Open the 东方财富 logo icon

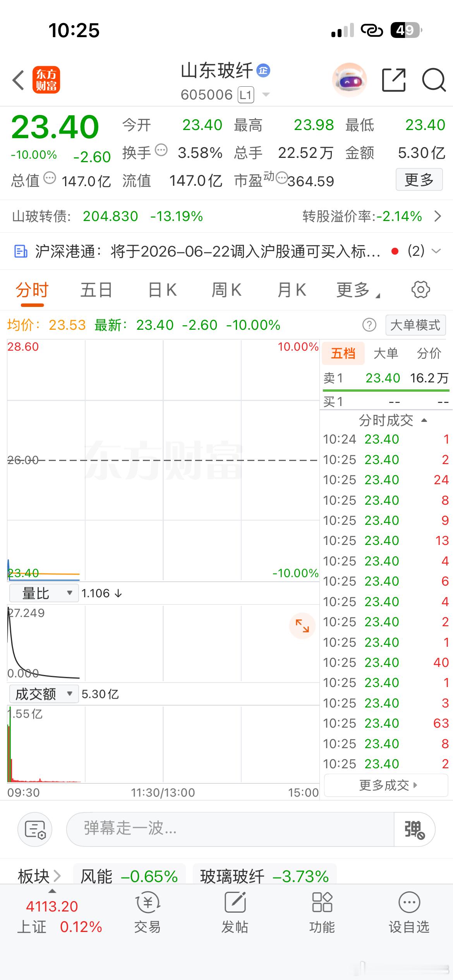[x=46, y=80]
